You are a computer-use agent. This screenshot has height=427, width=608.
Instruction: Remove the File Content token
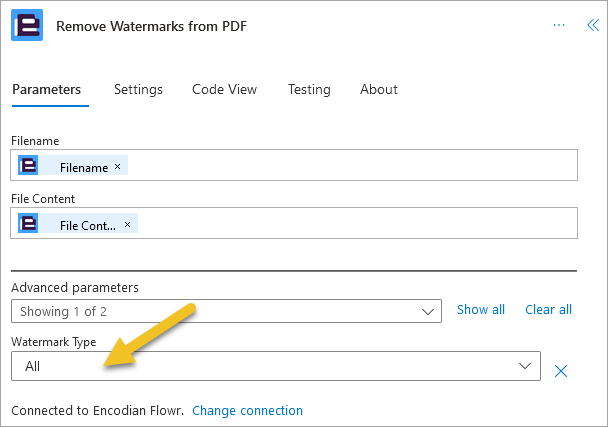click(127, 225)
